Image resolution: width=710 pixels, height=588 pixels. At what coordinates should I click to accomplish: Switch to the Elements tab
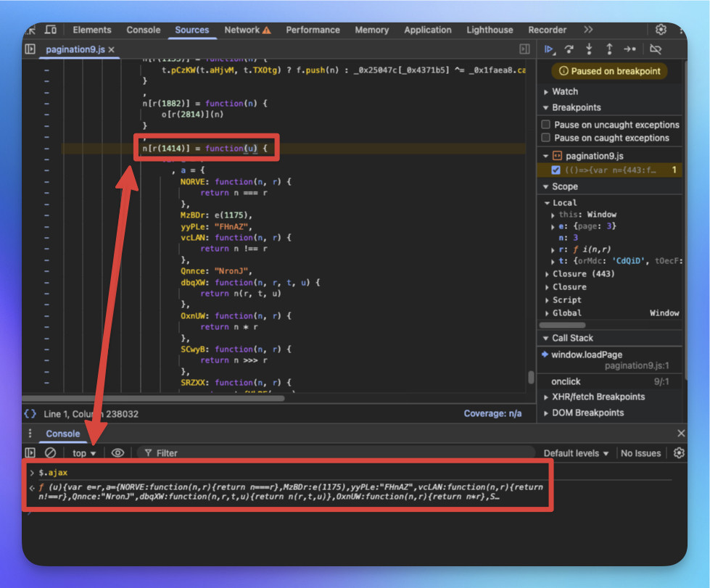pyautogui.click(x=92, y=30)
